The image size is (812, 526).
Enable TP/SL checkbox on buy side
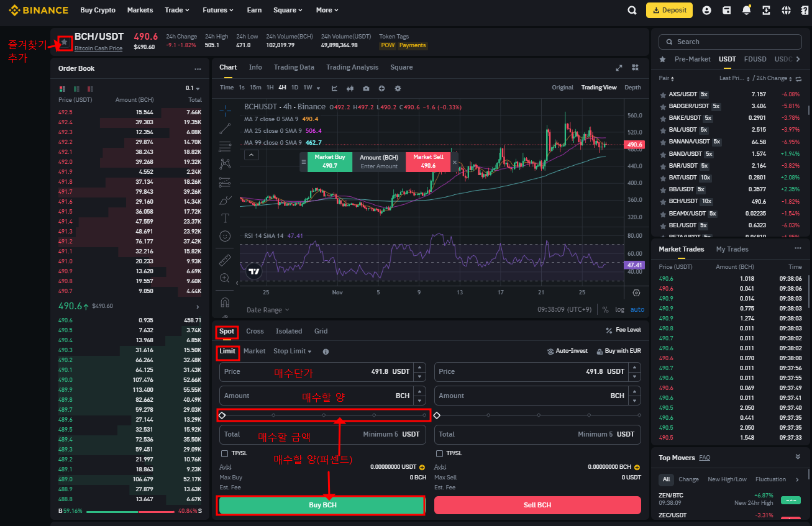point(225,453)
